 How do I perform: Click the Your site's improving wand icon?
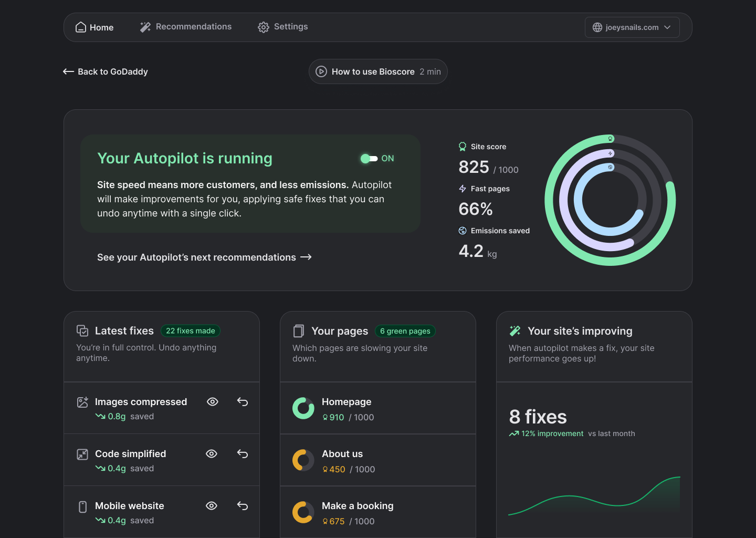[x=515, y=330]
